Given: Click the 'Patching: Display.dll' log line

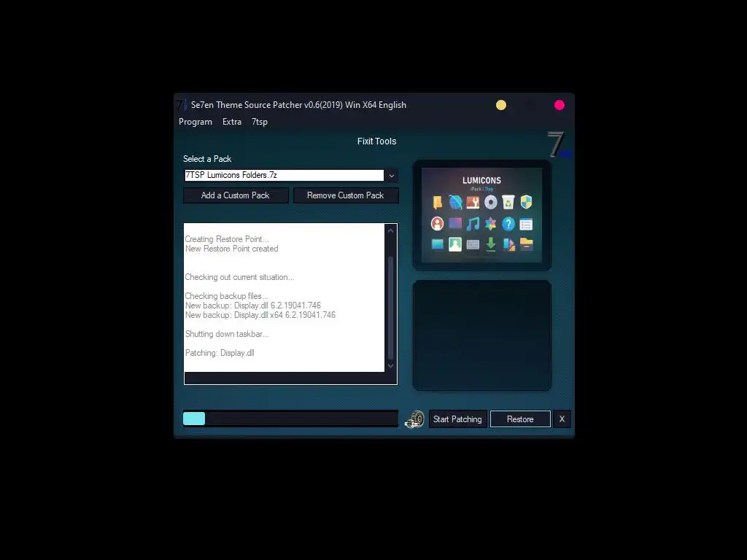Looking at the screenshot, I should click(x=220, y=353).
